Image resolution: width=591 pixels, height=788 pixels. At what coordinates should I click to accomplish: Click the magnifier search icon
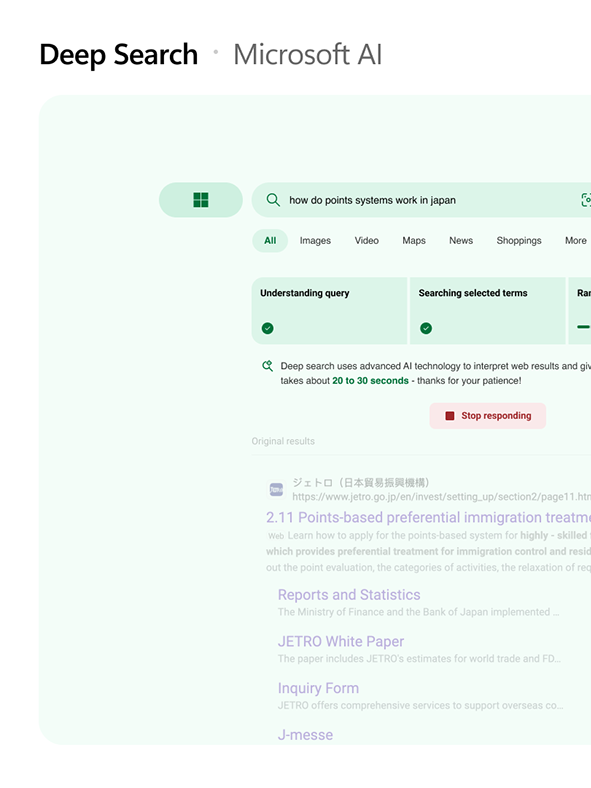[273, 200]
